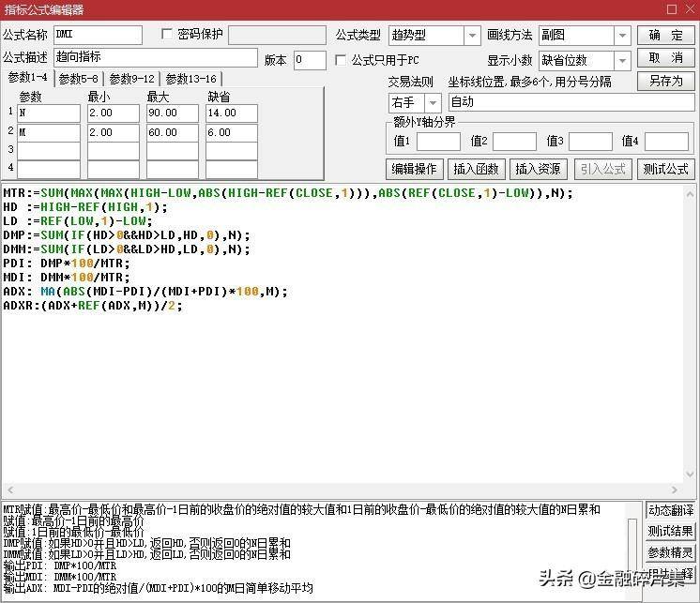Click the 缺省 value 6.00 field
Viewport: 700px width, 603px height.
coord(232,133)
